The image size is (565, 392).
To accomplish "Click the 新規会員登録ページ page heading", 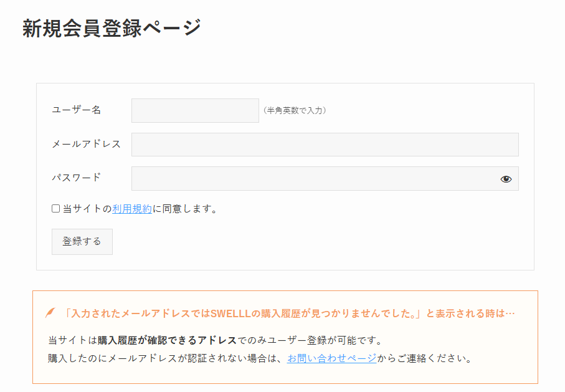I will [112, 29].
